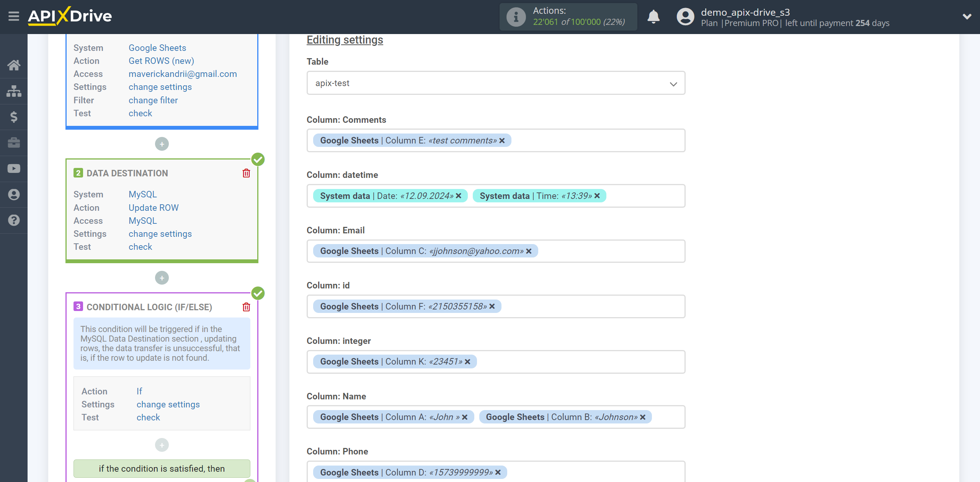Click the ApiX-Drive logo

[70, 16]
